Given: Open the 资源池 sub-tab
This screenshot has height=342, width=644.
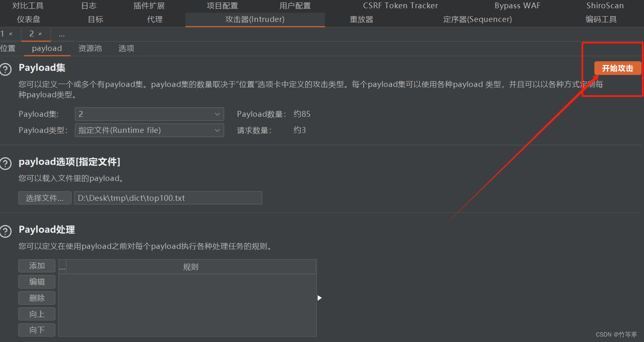Looking at the screenshot, I should click(x=90, y=48).
